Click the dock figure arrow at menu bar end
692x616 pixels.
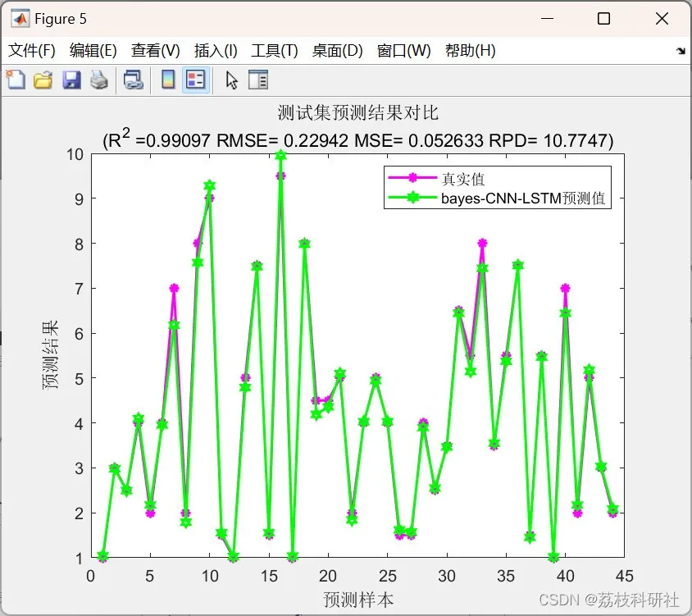681,51
